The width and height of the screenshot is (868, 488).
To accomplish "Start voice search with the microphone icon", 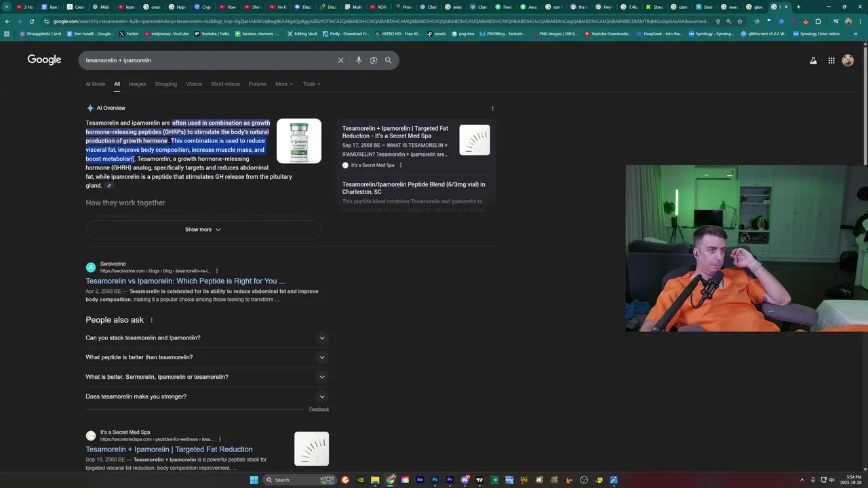I will 359,60.
